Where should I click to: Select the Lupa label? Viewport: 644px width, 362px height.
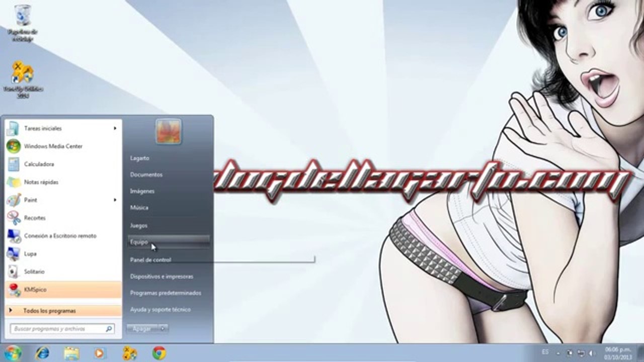tap(30, 253)
